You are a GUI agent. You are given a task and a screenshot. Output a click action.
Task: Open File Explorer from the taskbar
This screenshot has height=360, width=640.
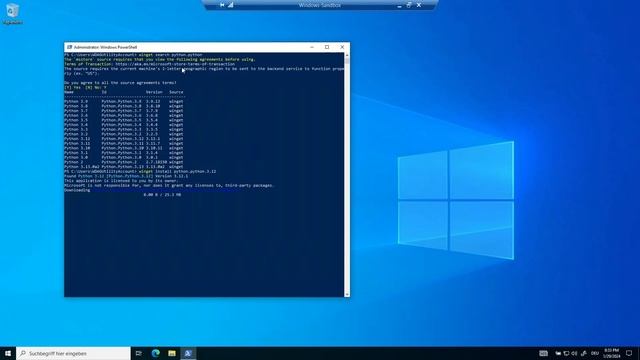(172, 353)
